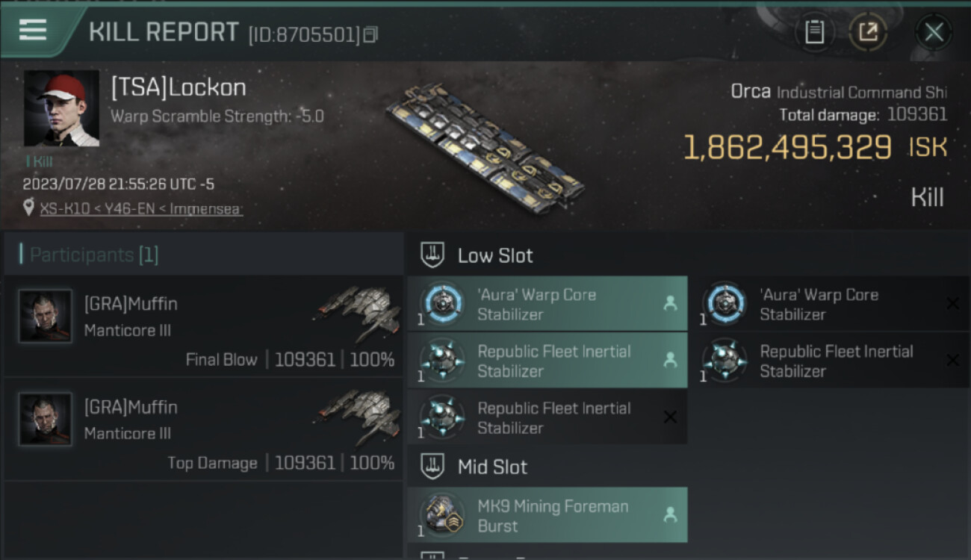Copy the kill report ID
The image size is (971, 560).
(371, 34)
